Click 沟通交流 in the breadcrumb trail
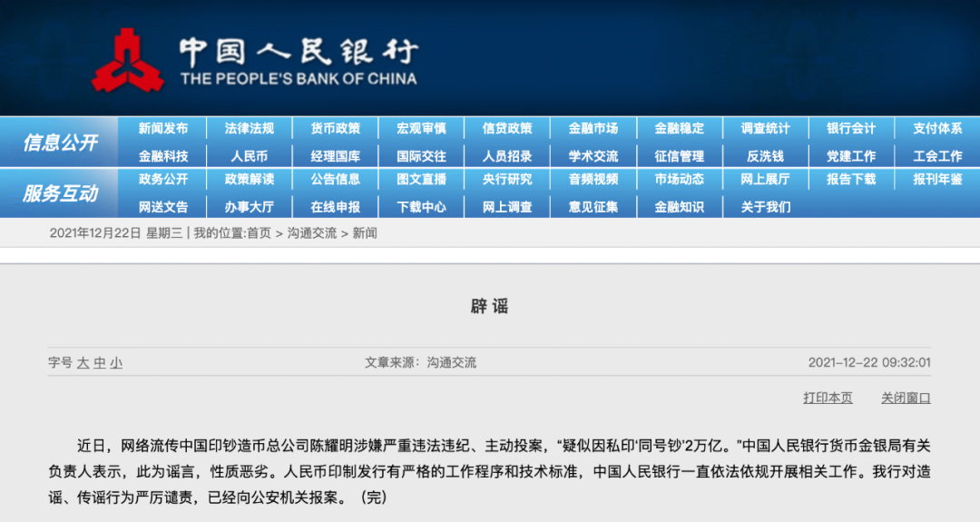This screenshot has height=522, width=980. click(312, 233)
